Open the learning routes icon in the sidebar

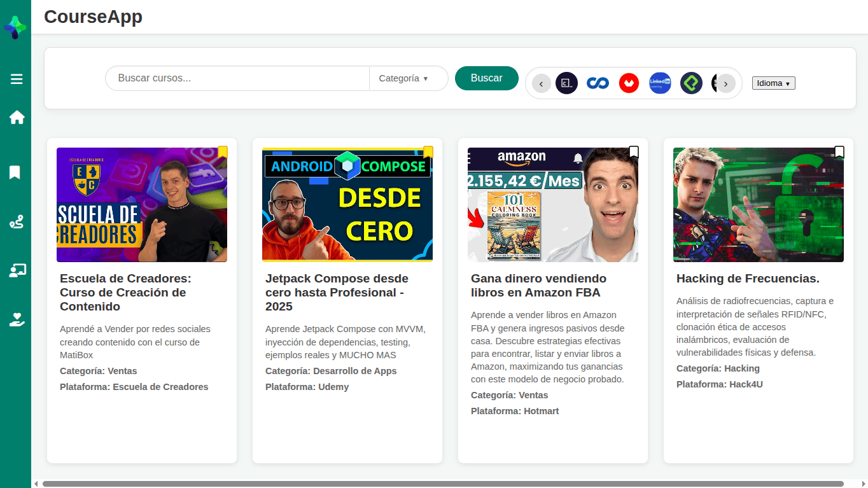(17, 222)
